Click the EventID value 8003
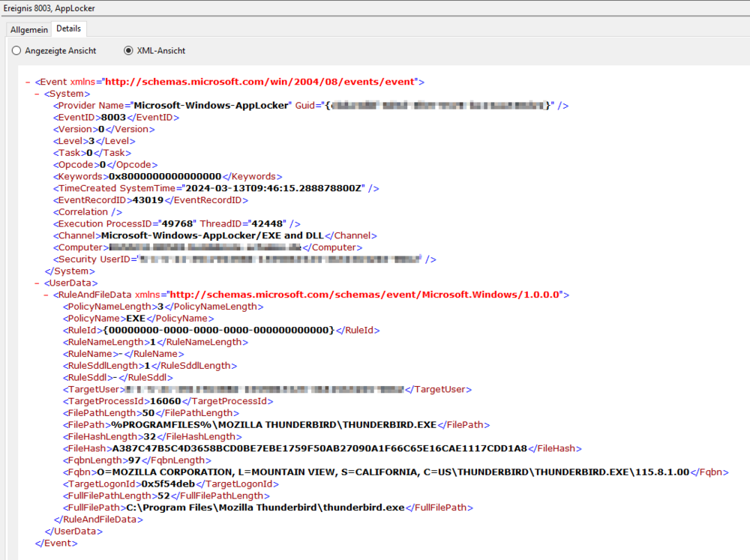Screen dimensions: 750x560 click(x=113, y=118)
